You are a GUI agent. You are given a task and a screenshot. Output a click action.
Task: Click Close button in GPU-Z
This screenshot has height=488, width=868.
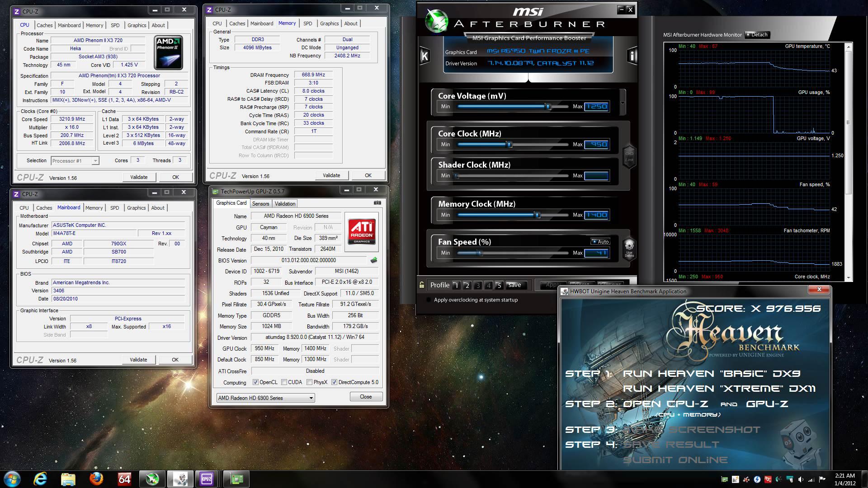[366, 397]
